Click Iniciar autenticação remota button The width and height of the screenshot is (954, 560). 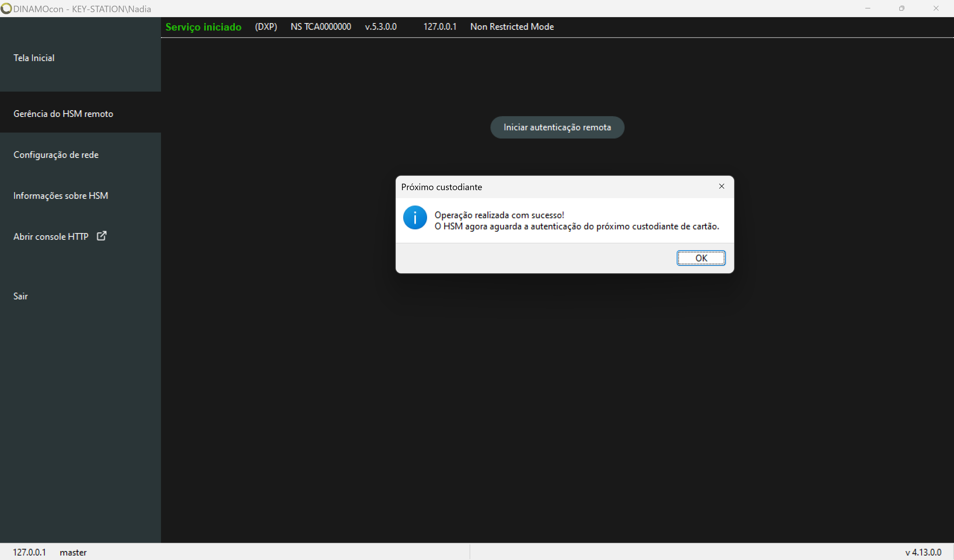pos(557,127)
